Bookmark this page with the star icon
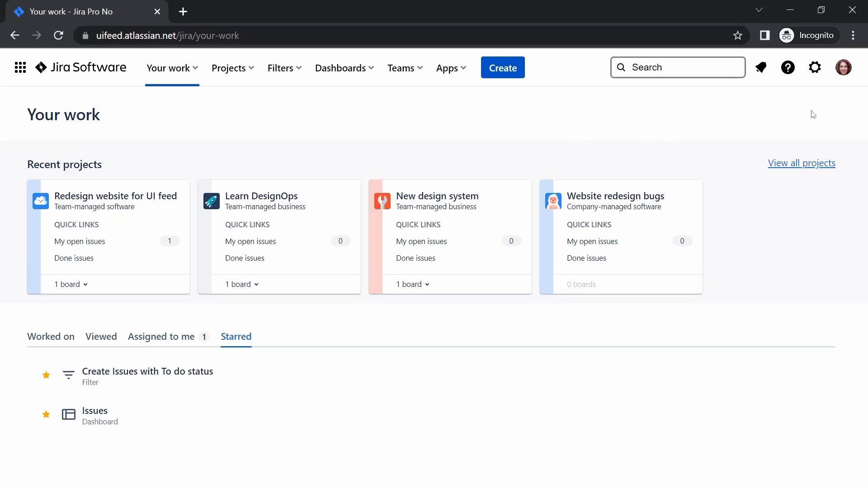Screen dimensions: 868x488 point(738,36)
